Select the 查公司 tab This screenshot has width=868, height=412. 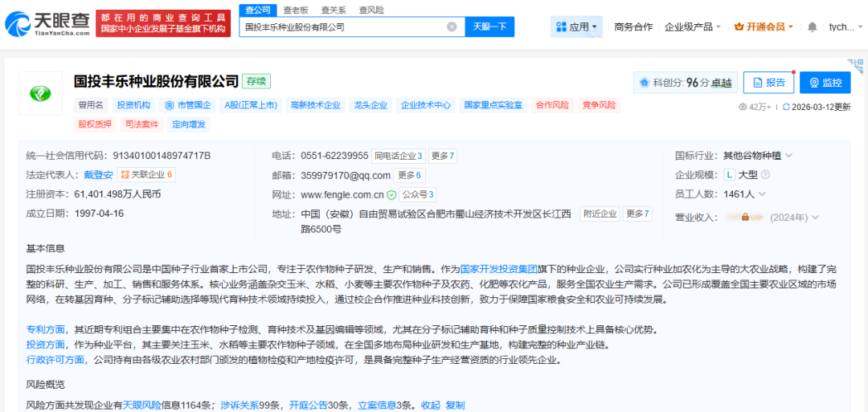tap(258, 10)
